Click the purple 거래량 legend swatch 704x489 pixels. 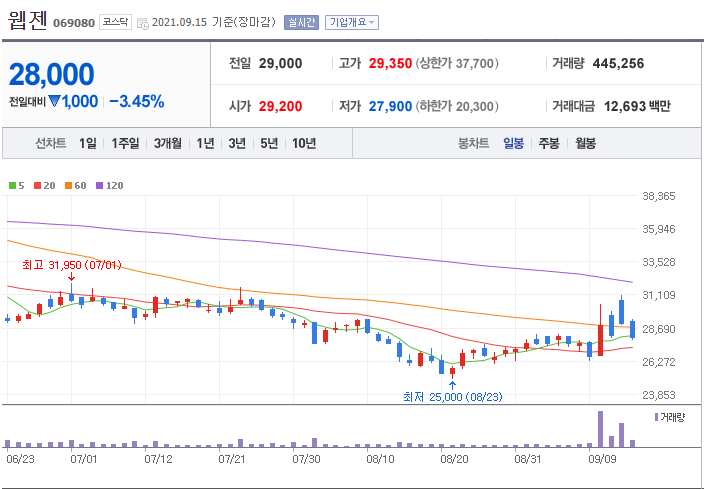(656, 417)
